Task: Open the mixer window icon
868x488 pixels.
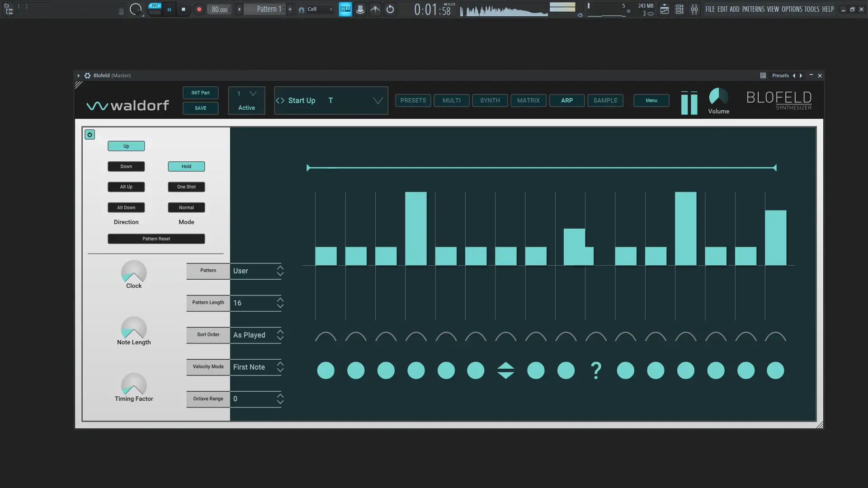Action: pyautogui.click(x=694, y=9)
